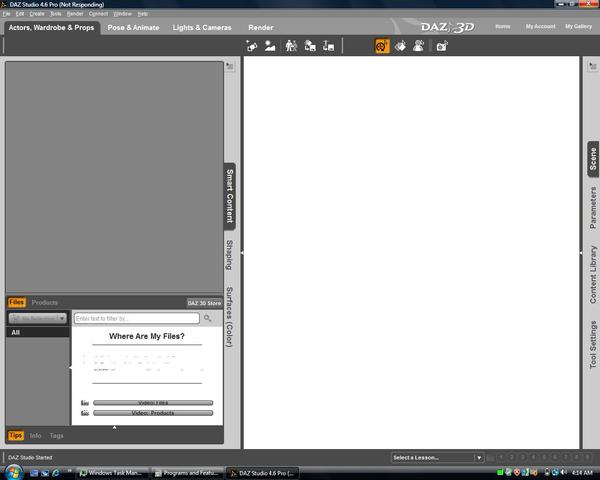
Task: Open the My Account link
Action: [540, 26]
